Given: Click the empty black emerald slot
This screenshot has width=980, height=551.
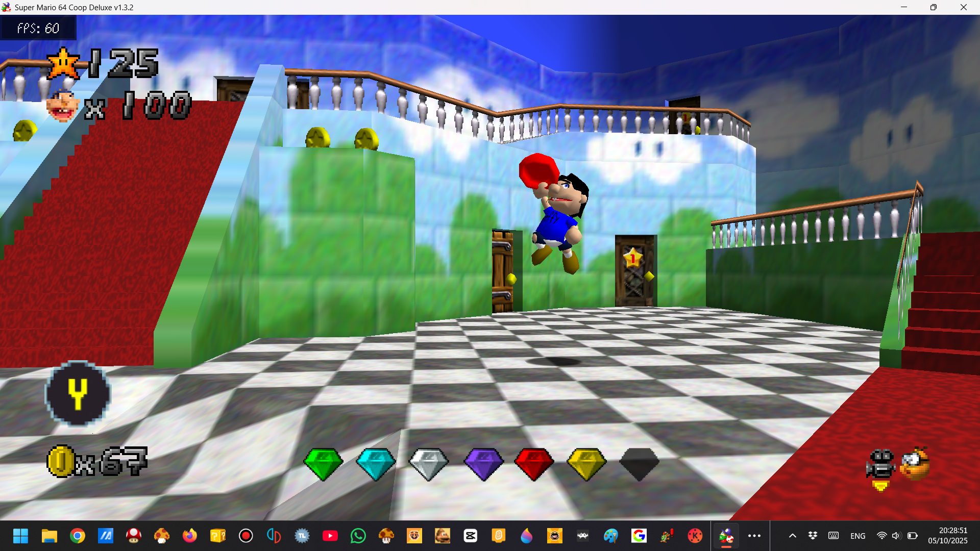Looking at the screenshot, I should point(639,463).
